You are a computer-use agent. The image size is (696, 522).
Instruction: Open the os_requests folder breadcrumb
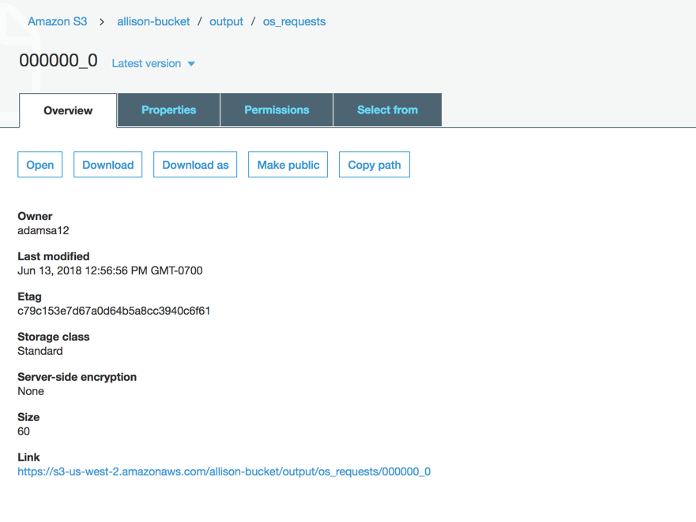coord(294,21)
